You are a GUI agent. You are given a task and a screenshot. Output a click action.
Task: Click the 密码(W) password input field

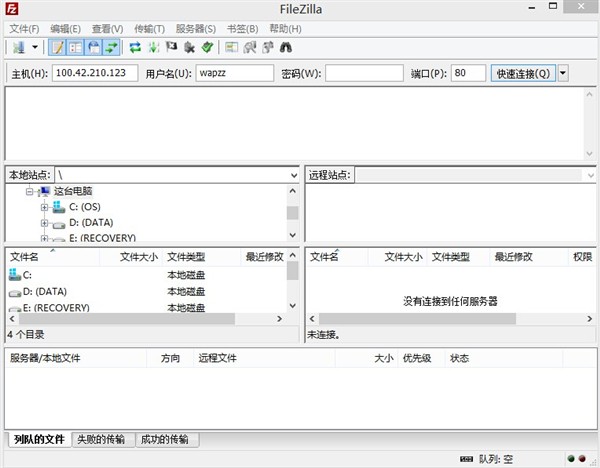364,73
